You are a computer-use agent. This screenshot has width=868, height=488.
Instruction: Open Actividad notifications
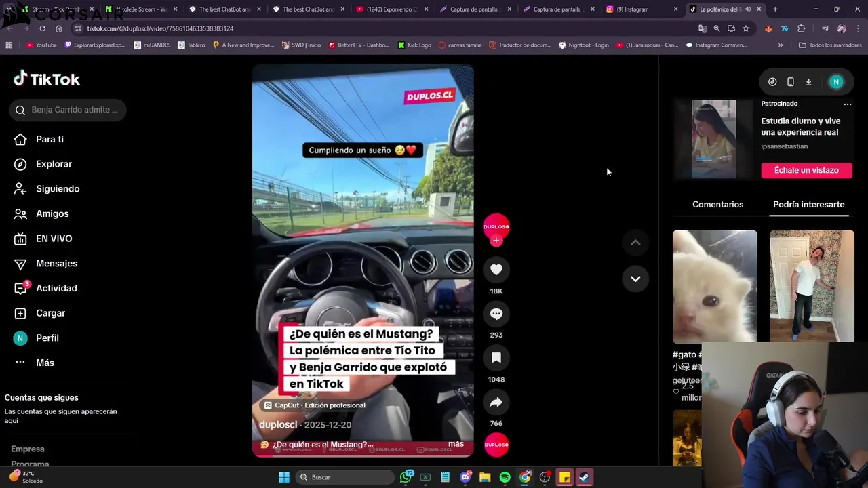click(x=56, y=288)
